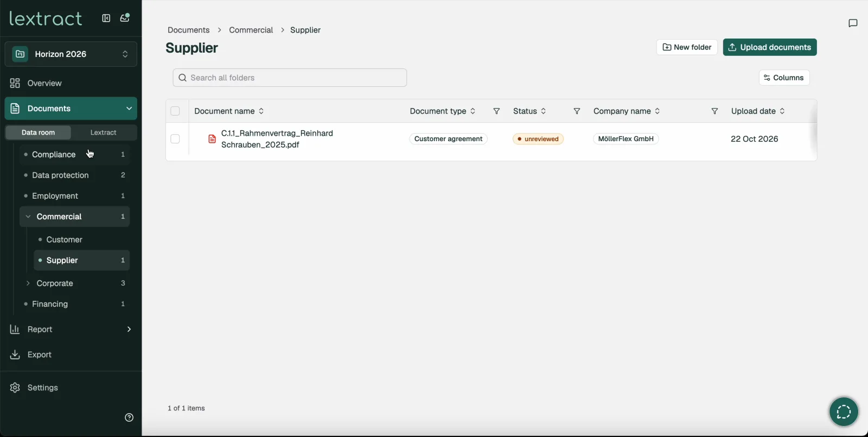
Task: Click the Customer agreement type tag
Action: 448,139
